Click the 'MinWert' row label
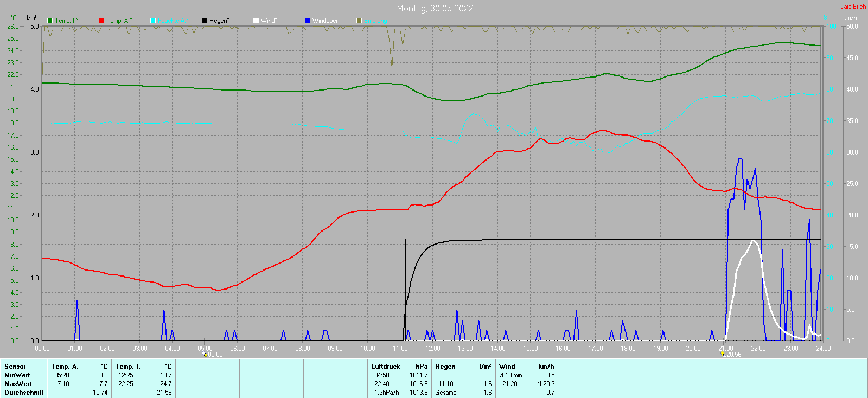The height and width of the screenshot is (398, 868). point(17,375)
